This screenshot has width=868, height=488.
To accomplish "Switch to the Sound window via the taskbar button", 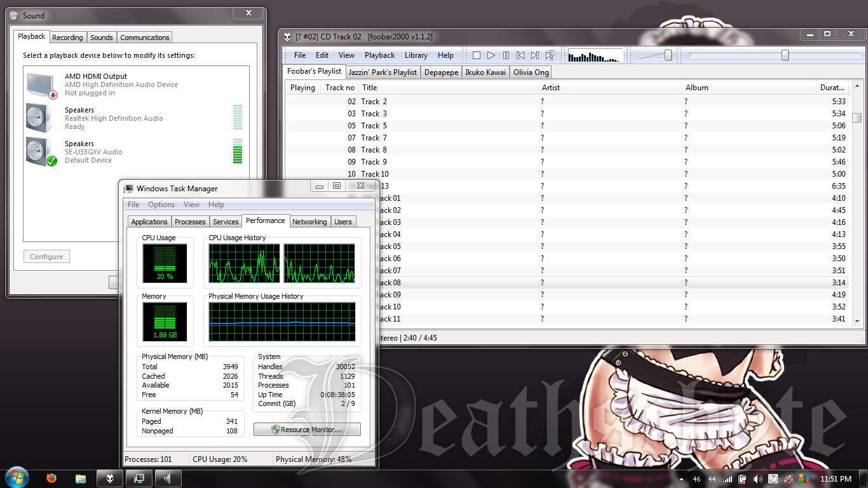I will pyautogui.click(x=168, y=478).
